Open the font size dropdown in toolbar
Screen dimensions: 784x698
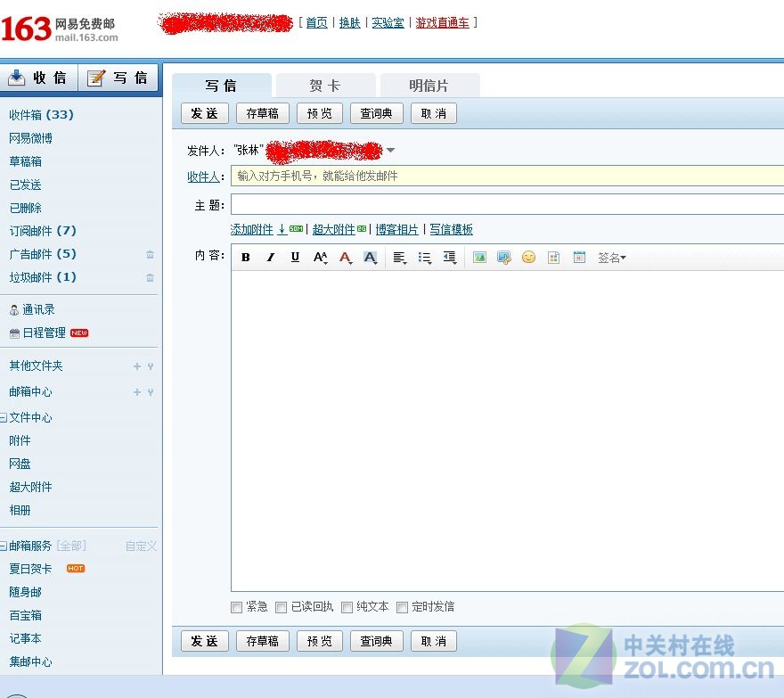pyautogui.click(x=320, y=258)
